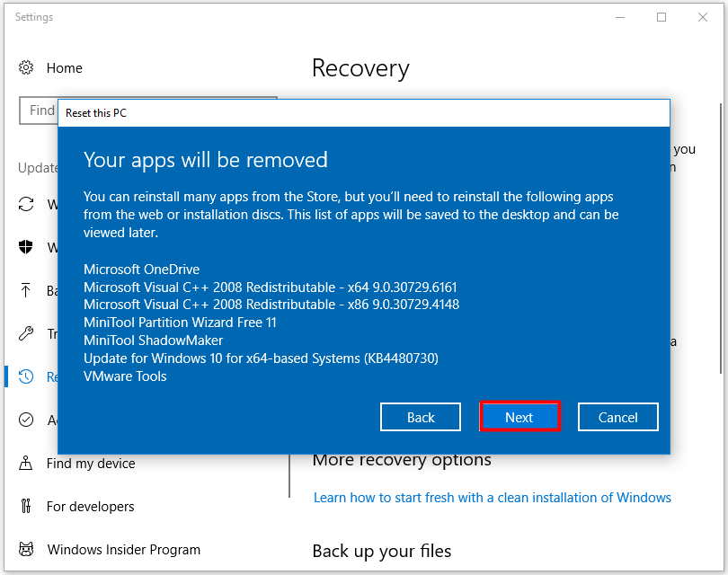Click the Backup upward arrow icon

click(x=26, y=290)
